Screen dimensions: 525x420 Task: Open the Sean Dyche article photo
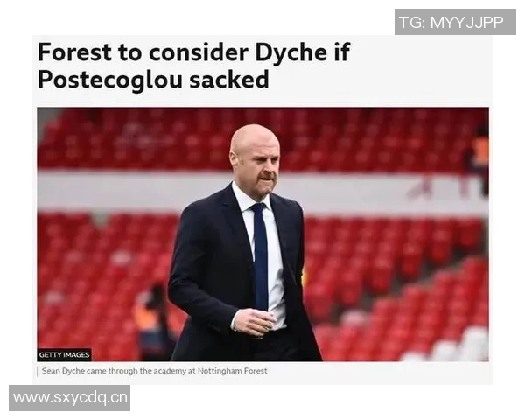click(262, 234)
